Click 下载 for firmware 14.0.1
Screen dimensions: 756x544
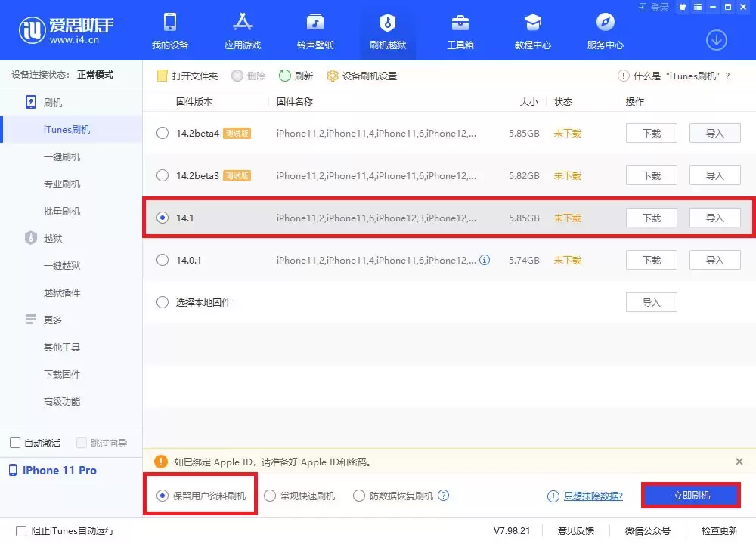tap(652, 260)
